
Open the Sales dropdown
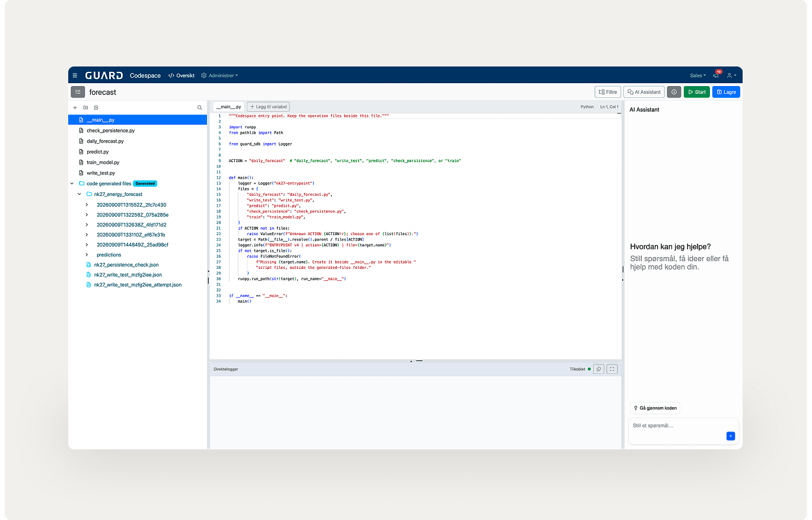pos(698,75)
